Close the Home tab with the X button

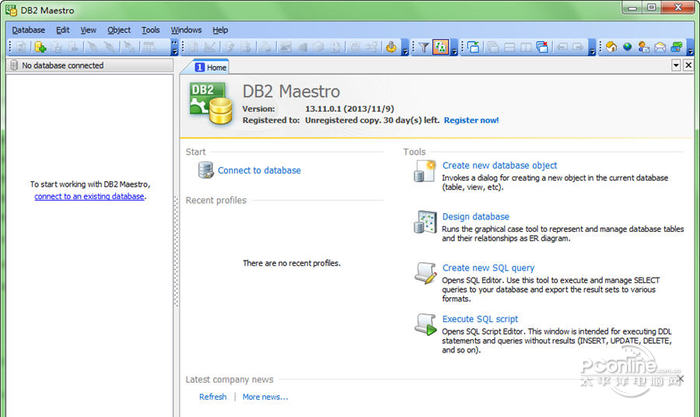point(689,66)
